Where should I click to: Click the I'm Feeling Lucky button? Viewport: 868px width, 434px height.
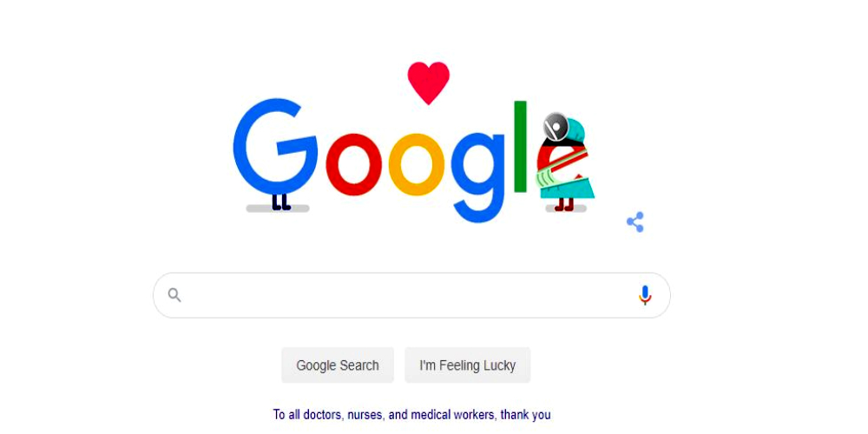(x=468, y=365)
